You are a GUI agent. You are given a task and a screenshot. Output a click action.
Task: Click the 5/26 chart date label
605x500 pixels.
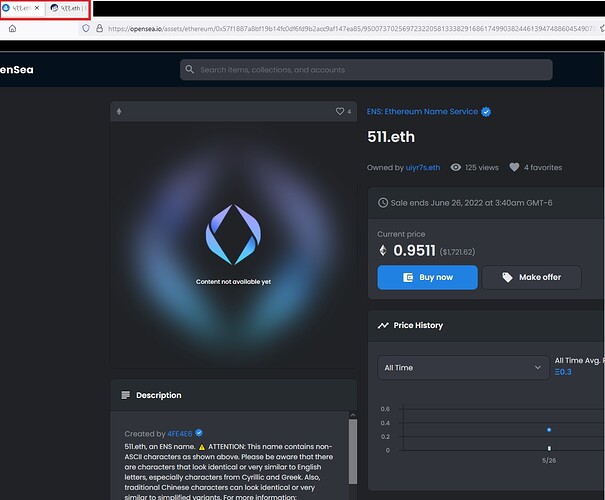549,461
